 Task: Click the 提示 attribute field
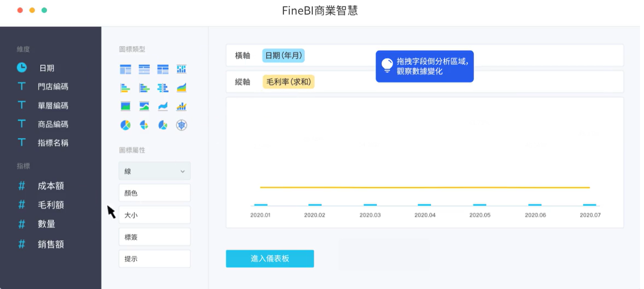coord(154,259)
